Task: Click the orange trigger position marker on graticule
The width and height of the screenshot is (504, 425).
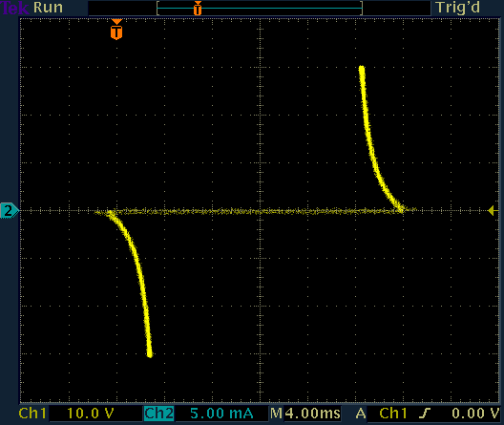Action: [116, 30]
